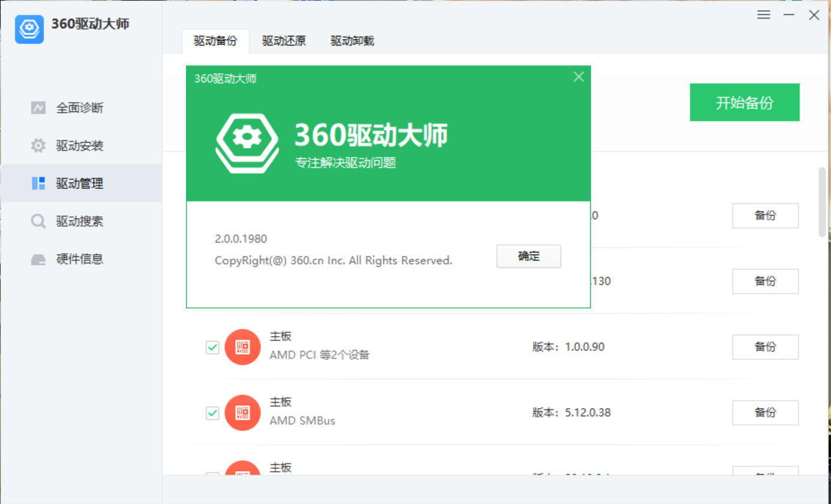
Task: Open 驱动搜索 search section
Action: (x=81, y=221)
